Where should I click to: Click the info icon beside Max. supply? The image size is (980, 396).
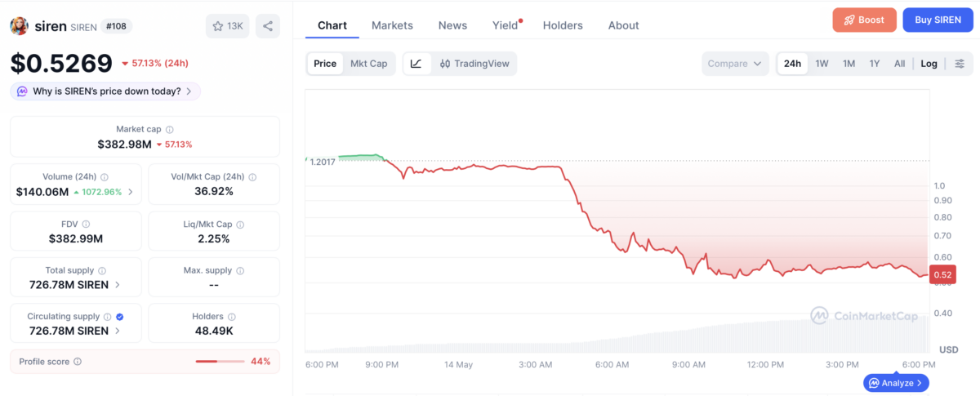coord(240,270)
